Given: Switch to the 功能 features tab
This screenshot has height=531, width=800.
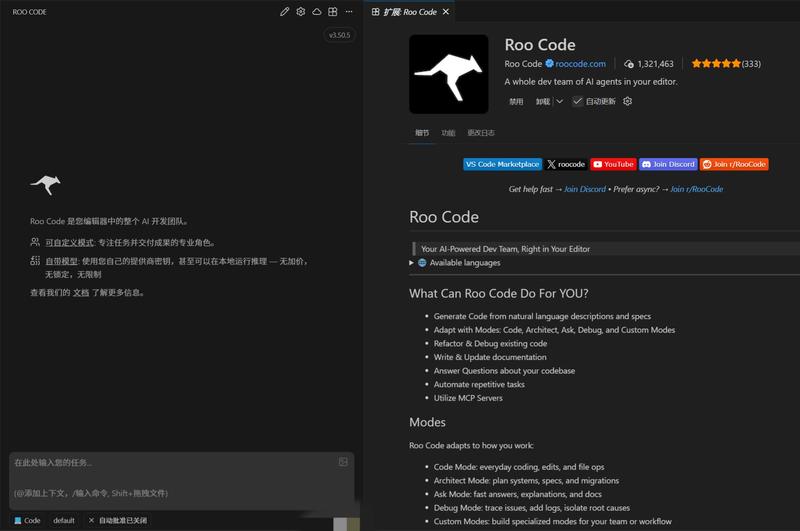Looking at the screenshot, I should coord(448,133).
